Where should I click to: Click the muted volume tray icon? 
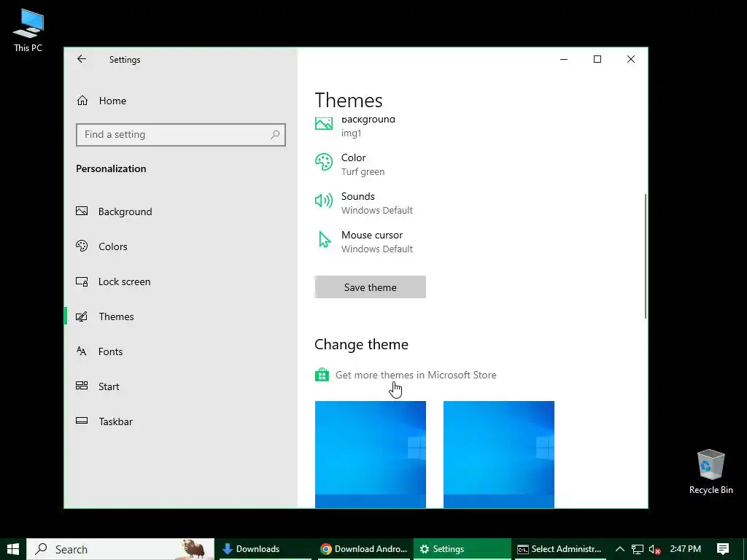655,550
